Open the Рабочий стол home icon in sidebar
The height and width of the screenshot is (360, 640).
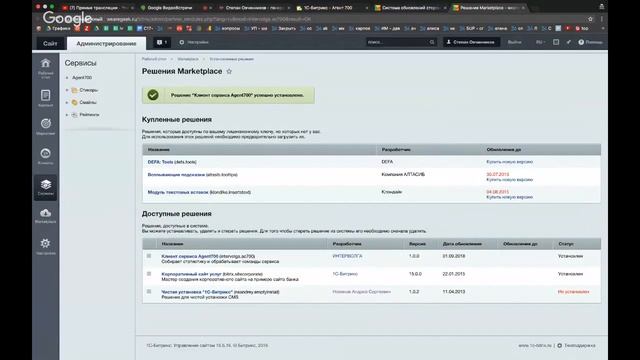pyautogui.click(x=45, y=64)
